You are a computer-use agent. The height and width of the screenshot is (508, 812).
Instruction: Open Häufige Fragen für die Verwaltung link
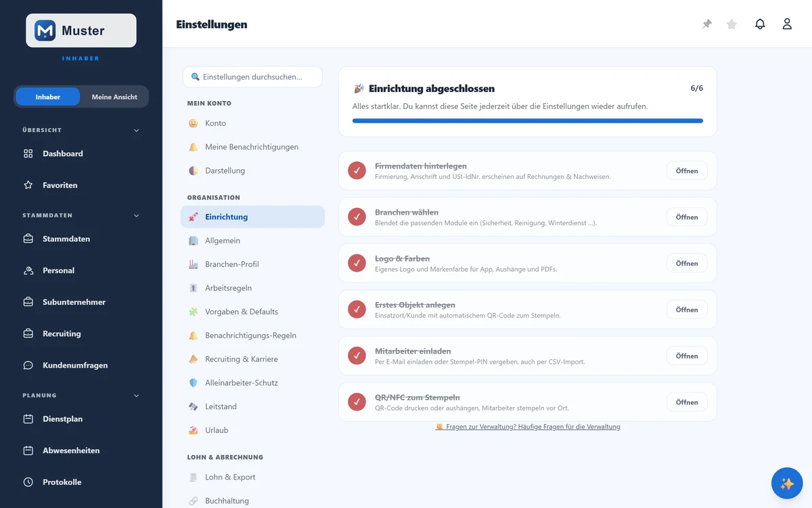tap(528, 427)
